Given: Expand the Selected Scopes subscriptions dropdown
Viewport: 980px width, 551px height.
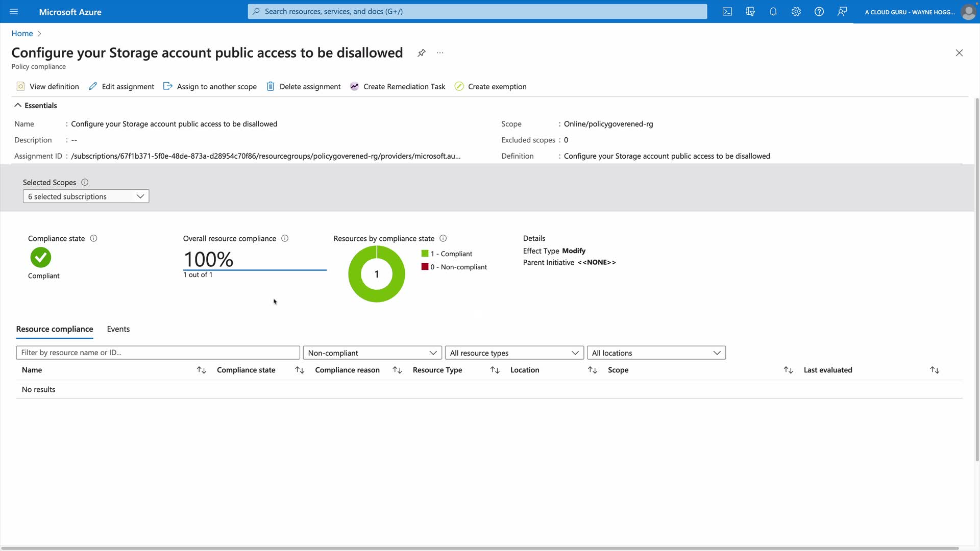Looking at the screenshot, I should [x=86, y=196].
